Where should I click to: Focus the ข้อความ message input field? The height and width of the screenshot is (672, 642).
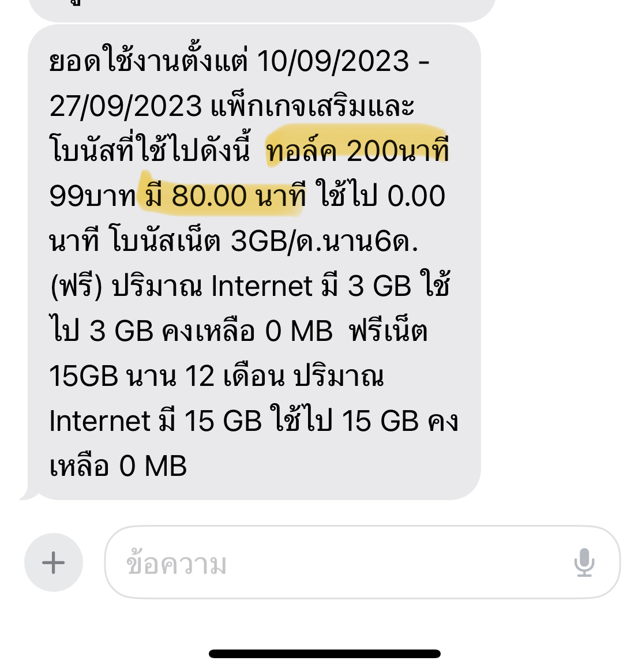[x=362, y=562]
